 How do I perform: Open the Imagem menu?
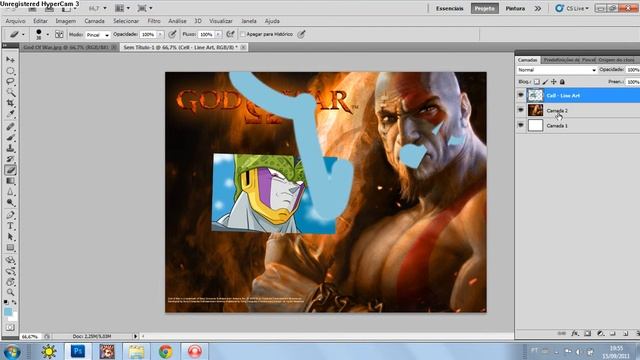[66, 21]
